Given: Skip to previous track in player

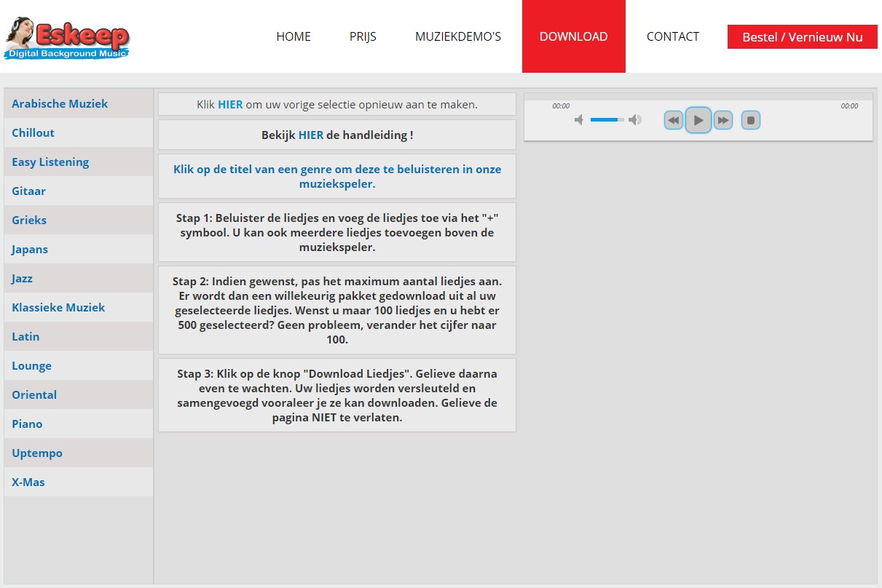Looking at the screenshot, I should 674,120.
